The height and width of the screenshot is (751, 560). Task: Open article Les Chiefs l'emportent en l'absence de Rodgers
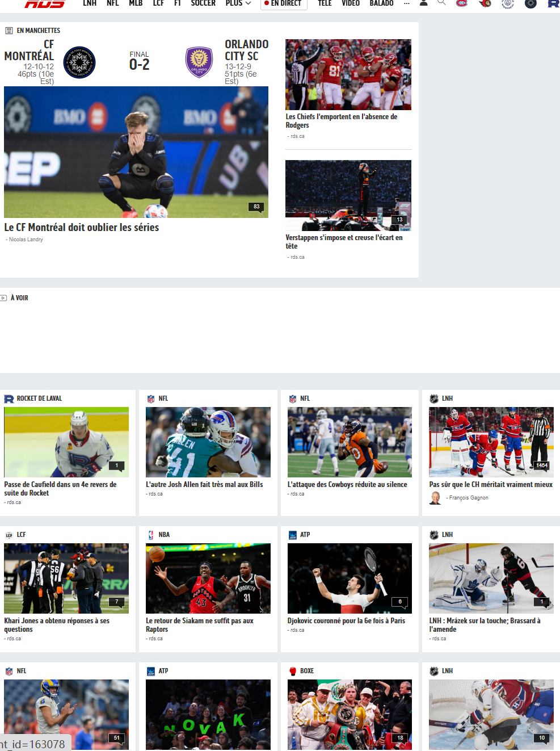click(342, 121)
